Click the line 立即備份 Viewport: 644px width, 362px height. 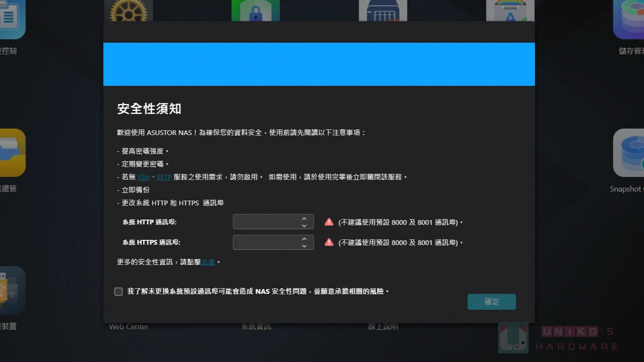[133, 190]
